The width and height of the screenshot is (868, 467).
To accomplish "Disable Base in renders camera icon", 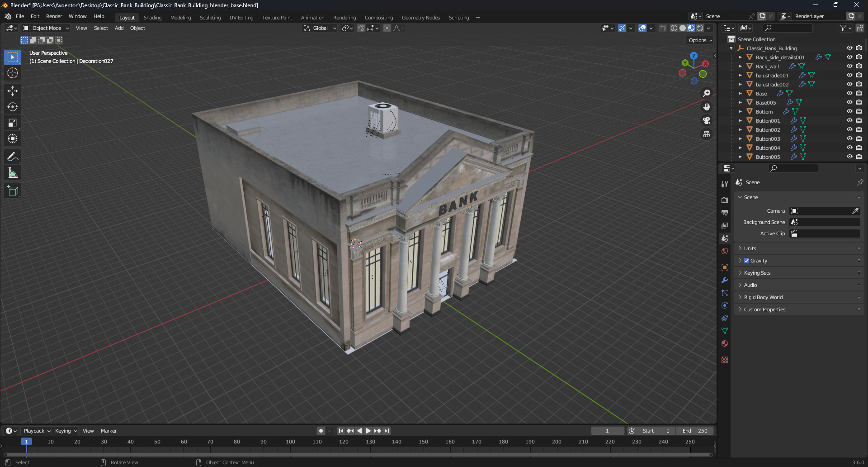I will [x=859, y=93].
